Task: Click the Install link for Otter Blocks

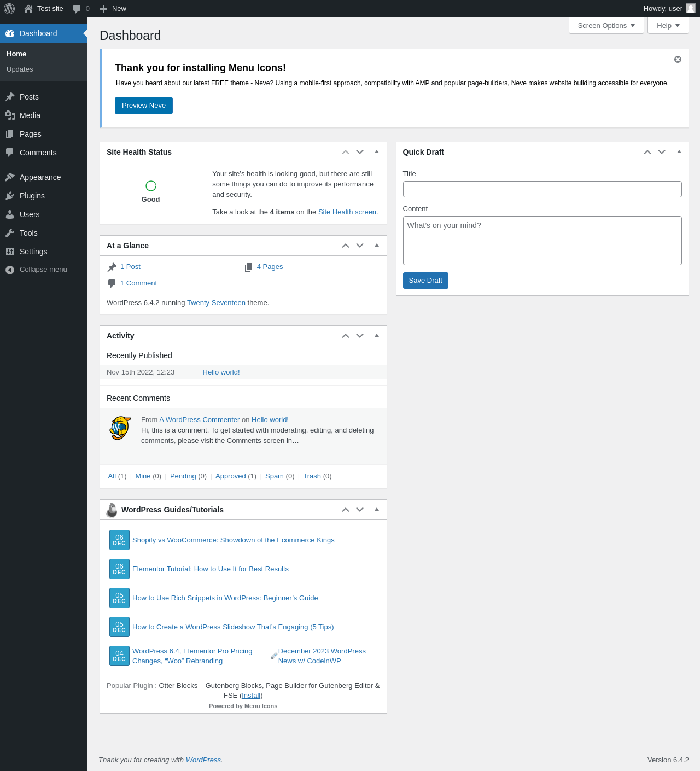Action: pyautogui.click(x=251, y=696)
